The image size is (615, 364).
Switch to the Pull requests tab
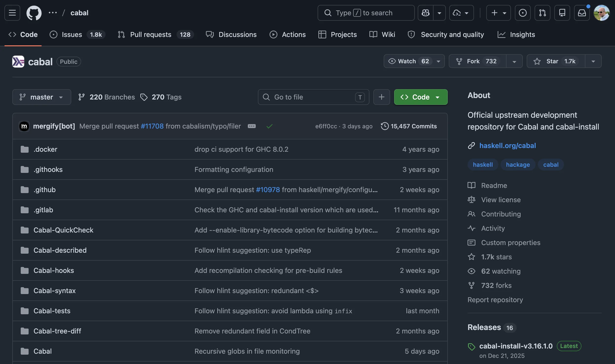pos(156,34)
